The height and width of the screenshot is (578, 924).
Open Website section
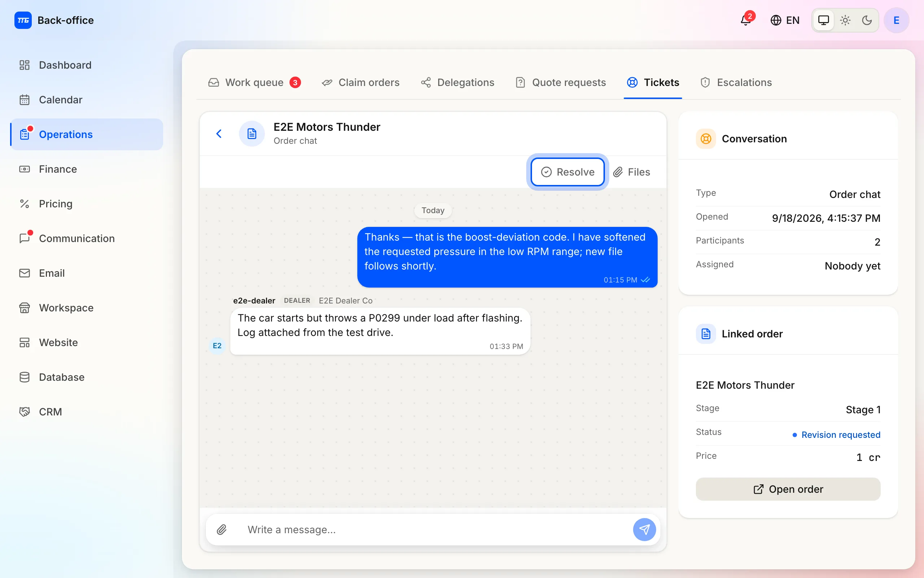[87, 342]
